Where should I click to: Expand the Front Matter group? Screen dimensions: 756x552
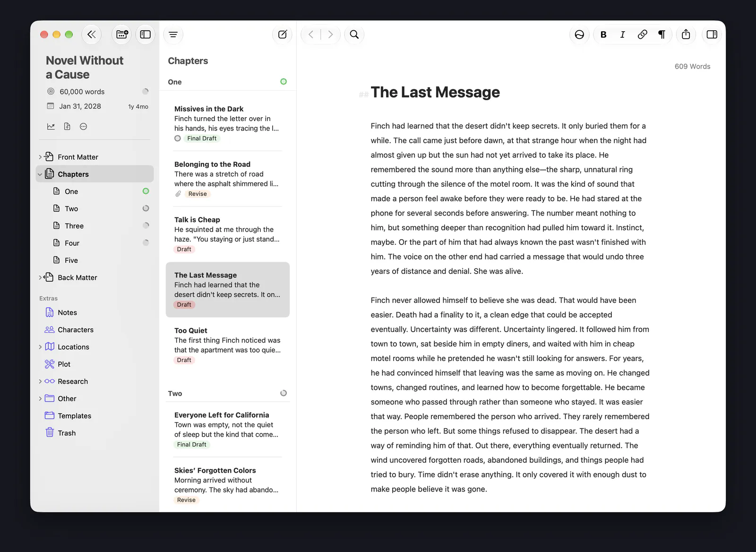40,157
